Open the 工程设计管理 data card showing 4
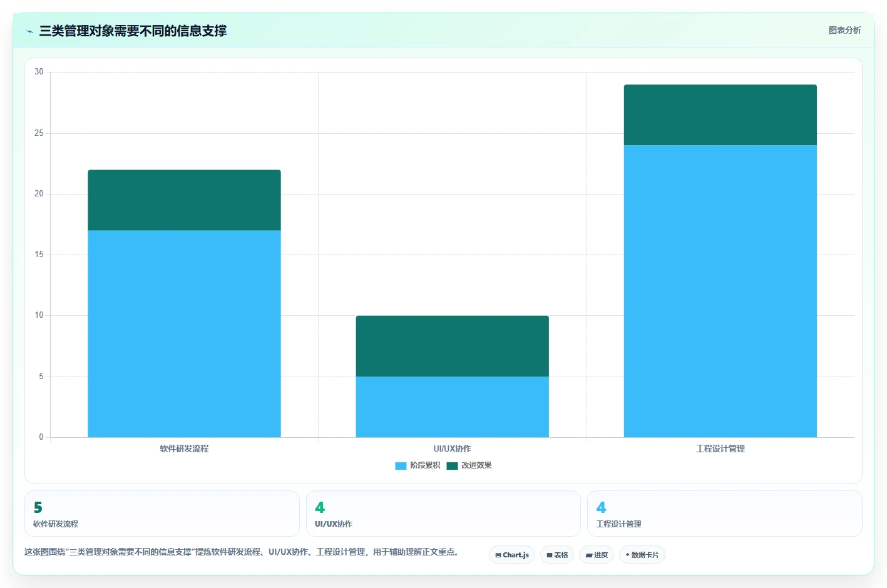887x588 pixels. (x=724, y=514)
